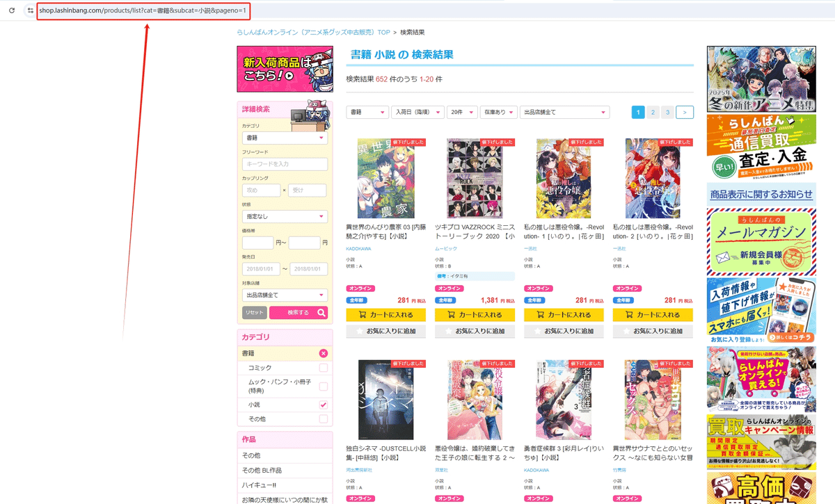Open 竹書房 publisher link
Viewport: 835px width, 504px height.
[x=620, y=470]
